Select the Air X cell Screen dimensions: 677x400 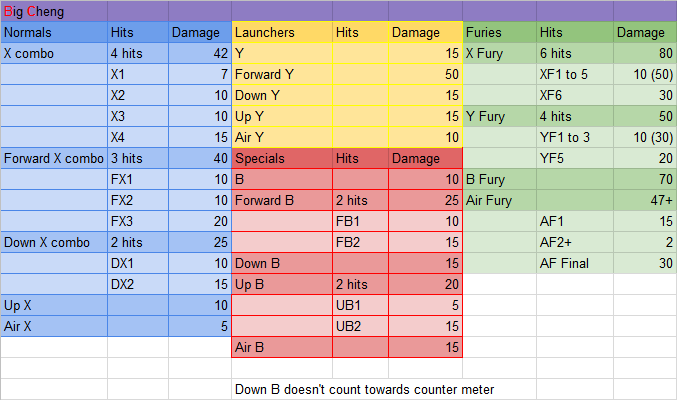tap(54, 326)
